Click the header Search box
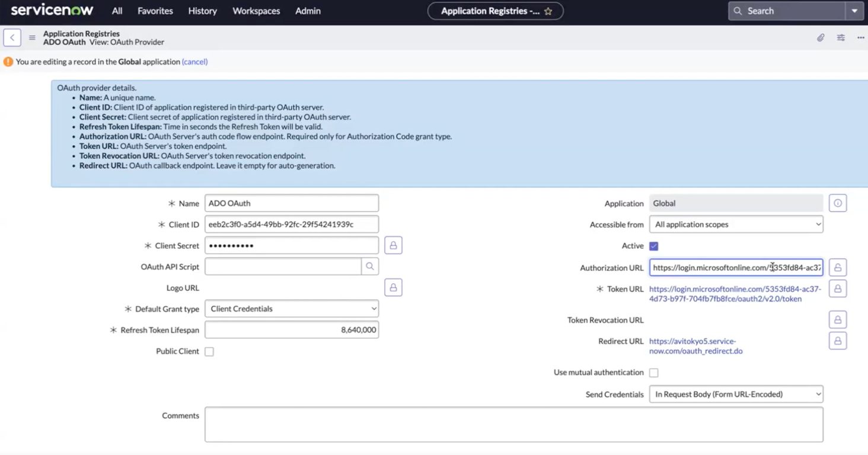This screenshot has height=455, width=868. coord(787,11)
